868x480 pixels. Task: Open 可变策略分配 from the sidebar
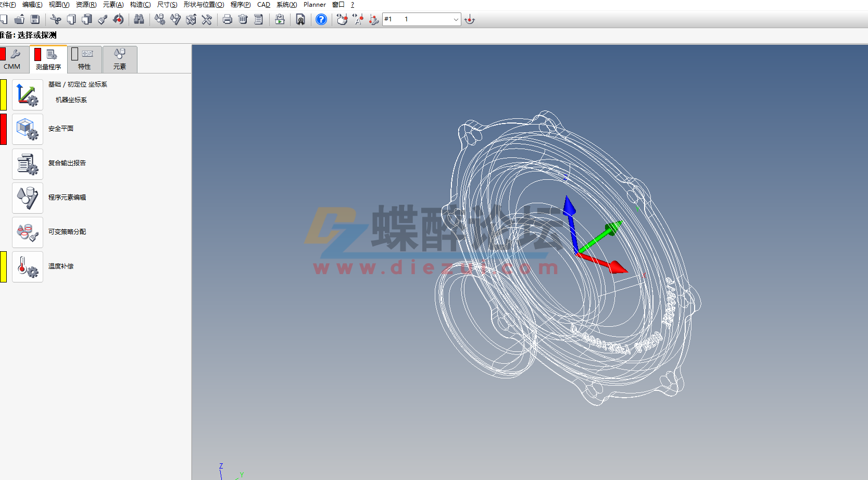tap(27, 232)
